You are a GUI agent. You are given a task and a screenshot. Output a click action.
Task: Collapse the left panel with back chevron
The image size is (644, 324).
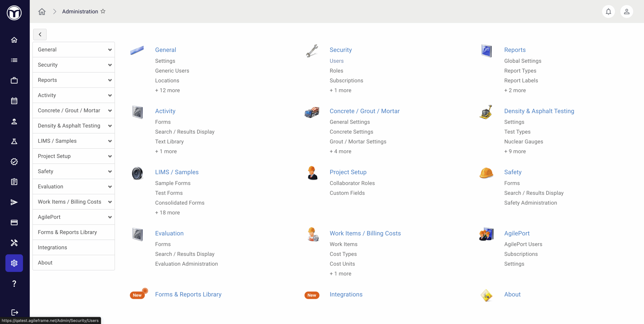(40, 34)
